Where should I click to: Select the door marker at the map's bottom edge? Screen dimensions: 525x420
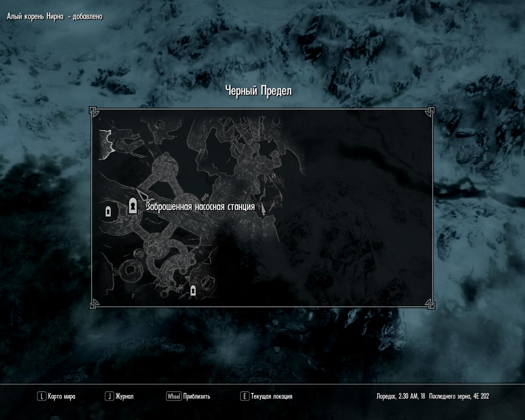tap(193, 290)
